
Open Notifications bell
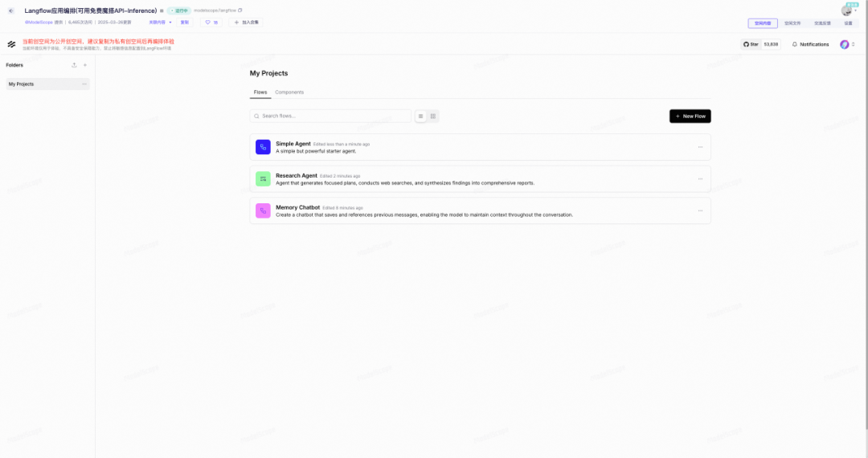pyautogui.click(x=810, y=44)
